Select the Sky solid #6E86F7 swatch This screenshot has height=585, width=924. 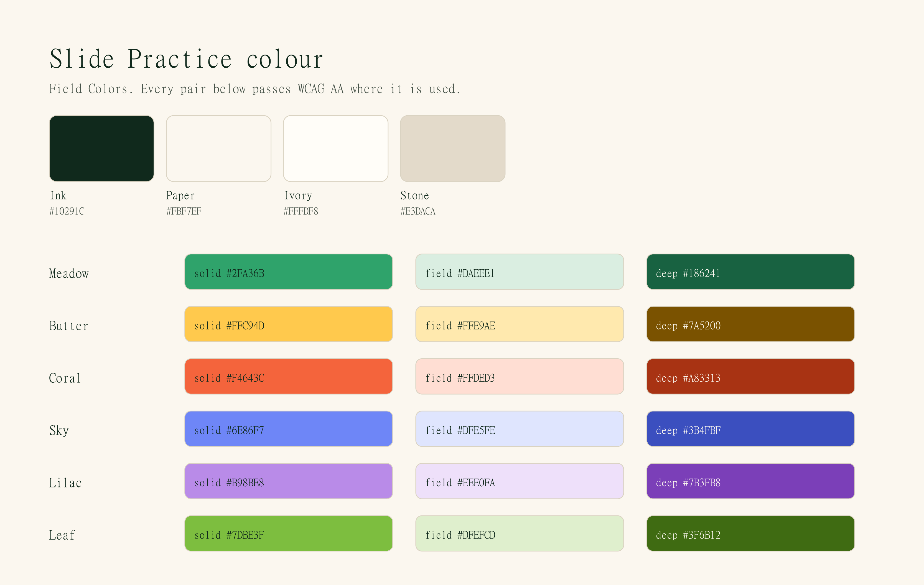coord(289,429)
